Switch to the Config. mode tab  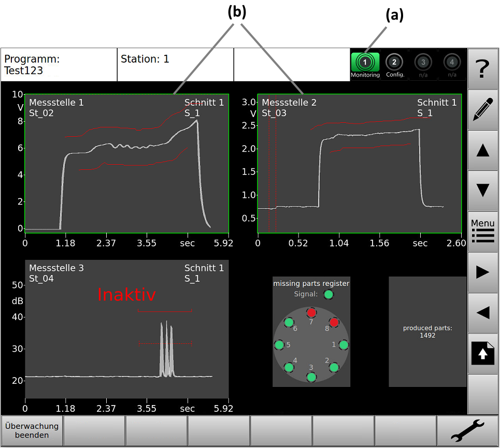click(394, 65)
